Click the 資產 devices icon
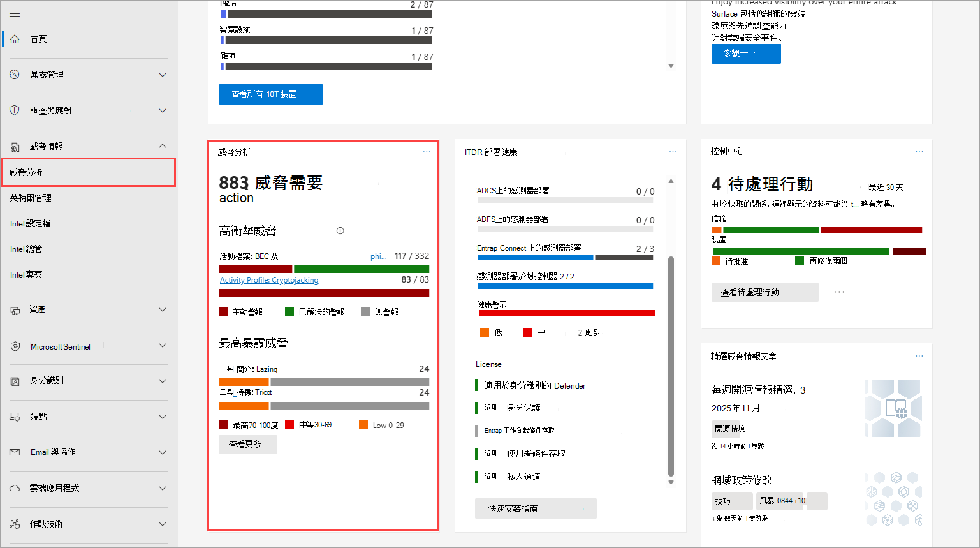The width and height of the screenshot is (980, 548). 15,309
